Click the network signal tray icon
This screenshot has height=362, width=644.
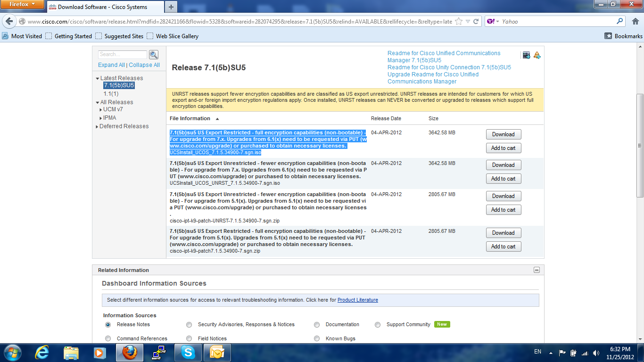click(x=585, y=353)
